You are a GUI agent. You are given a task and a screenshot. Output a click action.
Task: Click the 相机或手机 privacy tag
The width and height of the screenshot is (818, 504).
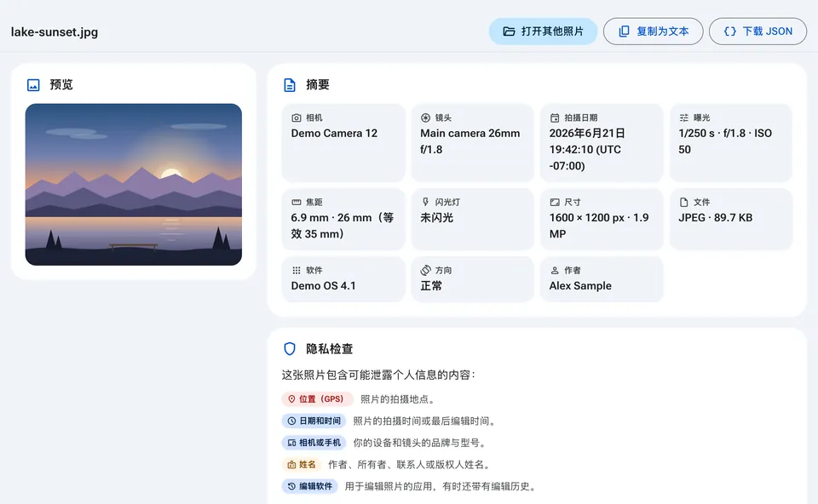point(314,443)
